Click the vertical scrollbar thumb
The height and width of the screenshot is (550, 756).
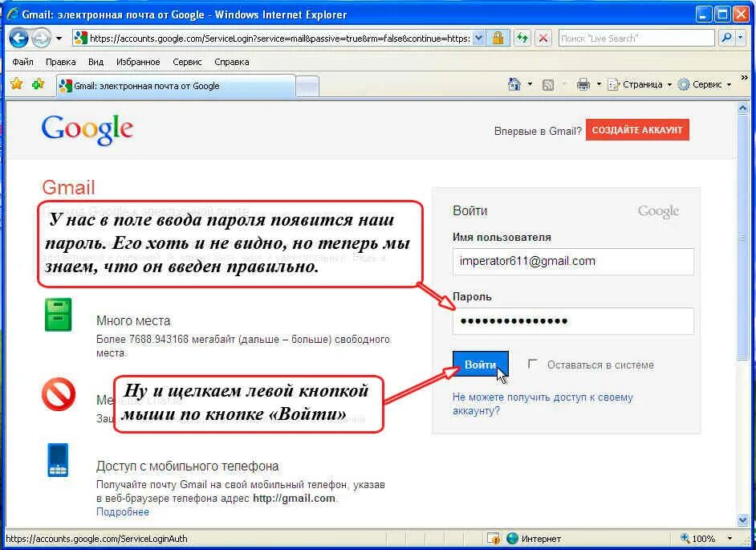coord(742,238)
